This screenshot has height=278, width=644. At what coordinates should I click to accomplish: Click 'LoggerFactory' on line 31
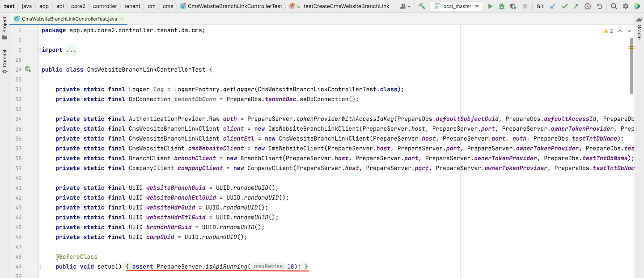197,90
